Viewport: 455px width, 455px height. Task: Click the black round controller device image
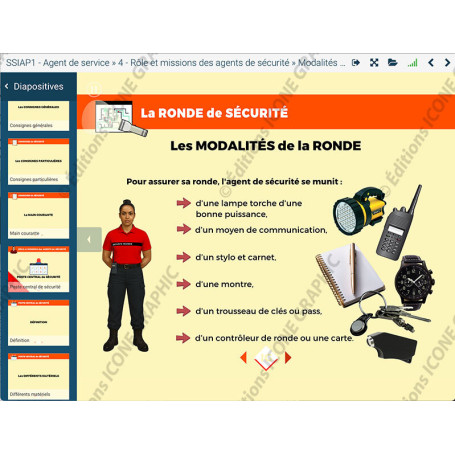coord(392,348)
